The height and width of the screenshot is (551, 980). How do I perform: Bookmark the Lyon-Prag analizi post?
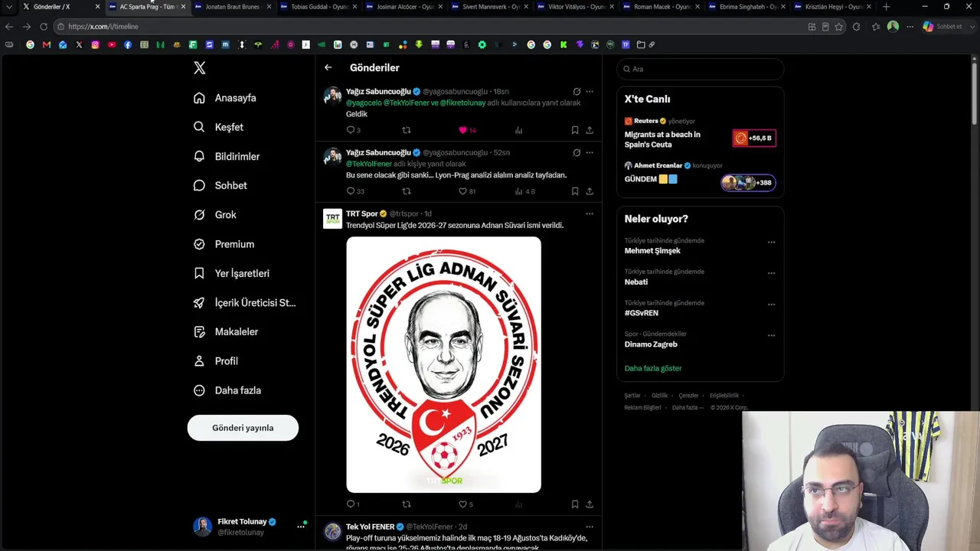pos(575,191)
